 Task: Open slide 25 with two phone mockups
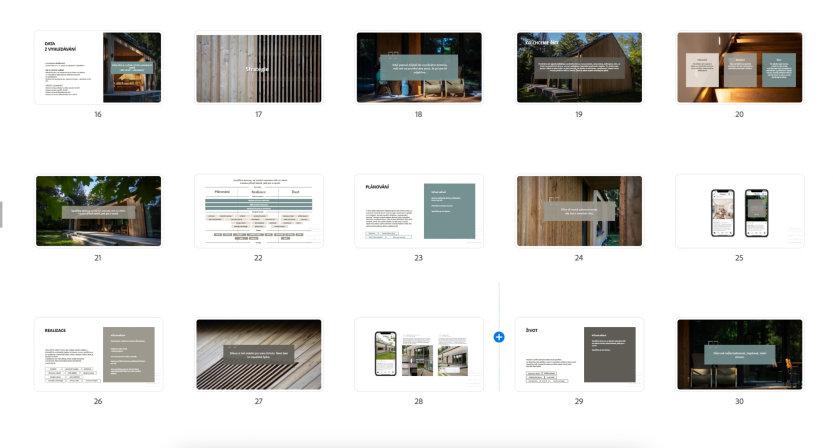coord(740,211)
